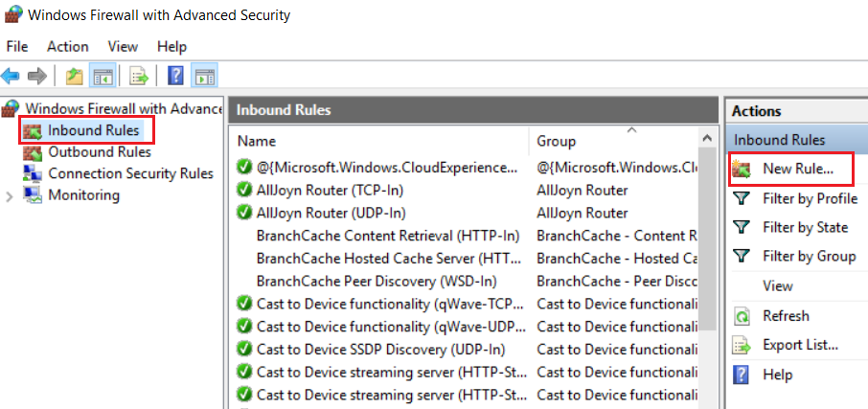This screenshot has width=868, height=409.
Task: Click Filter by Group action
Action: coord(810,257)
